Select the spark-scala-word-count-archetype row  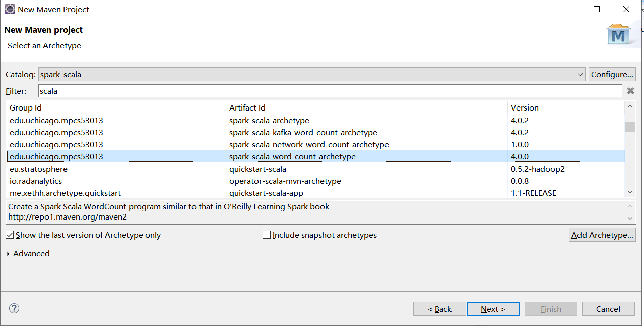pyautogui.click(x=315, y=156)
